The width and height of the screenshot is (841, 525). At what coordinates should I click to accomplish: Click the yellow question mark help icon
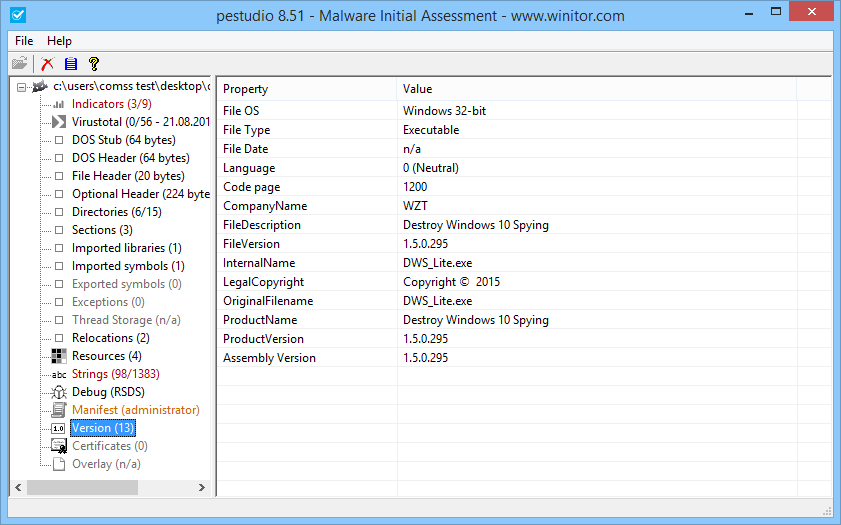(x=94, y=64)
